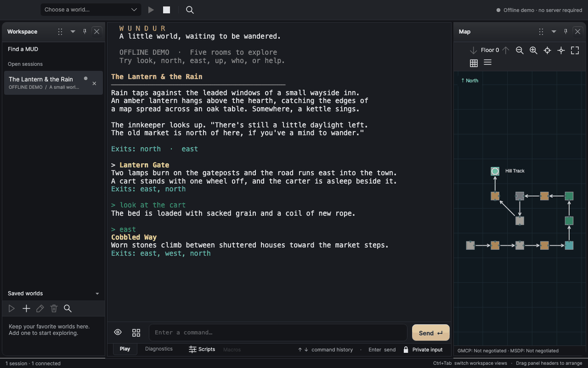
Task: Click the Hill Track room circle on map
Action: [x=495, y=171]
